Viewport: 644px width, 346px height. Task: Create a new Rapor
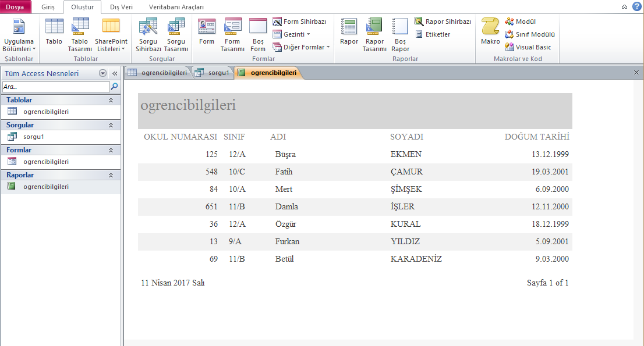(x=349, y=33)
